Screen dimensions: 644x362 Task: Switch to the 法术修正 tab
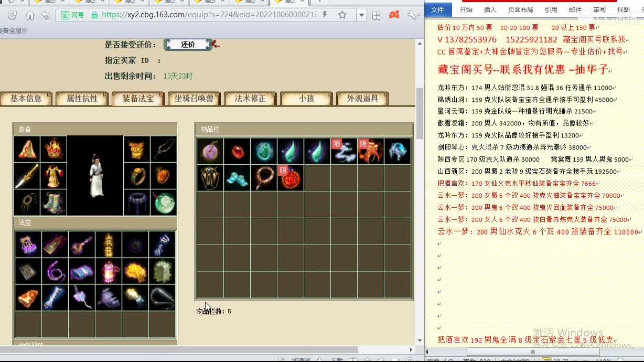coord(250,99)
